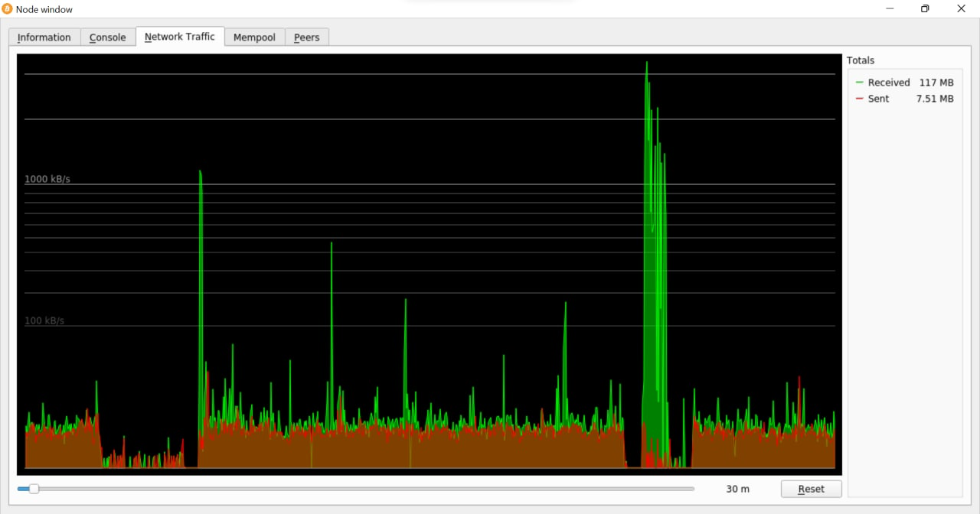Select the Network Traffic tab

coord(180,37)
